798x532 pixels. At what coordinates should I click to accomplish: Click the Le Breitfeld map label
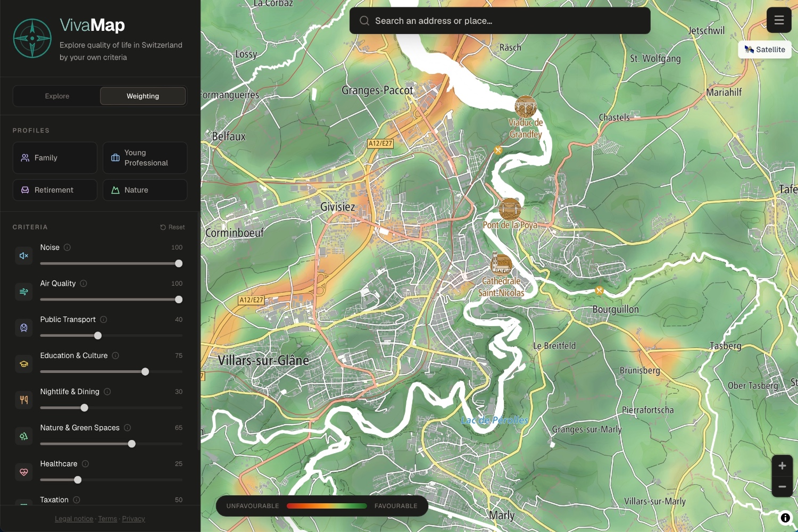pyautogui.click(x=555, y=346)
